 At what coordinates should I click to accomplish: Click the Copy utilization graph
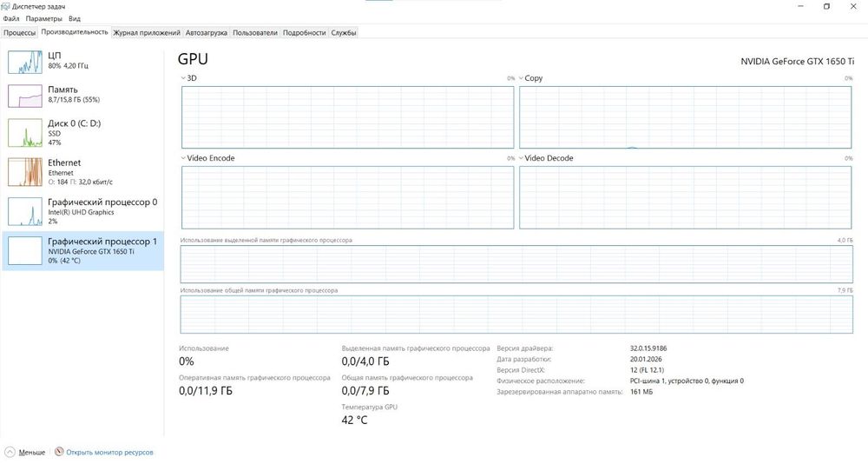[686, 117]
